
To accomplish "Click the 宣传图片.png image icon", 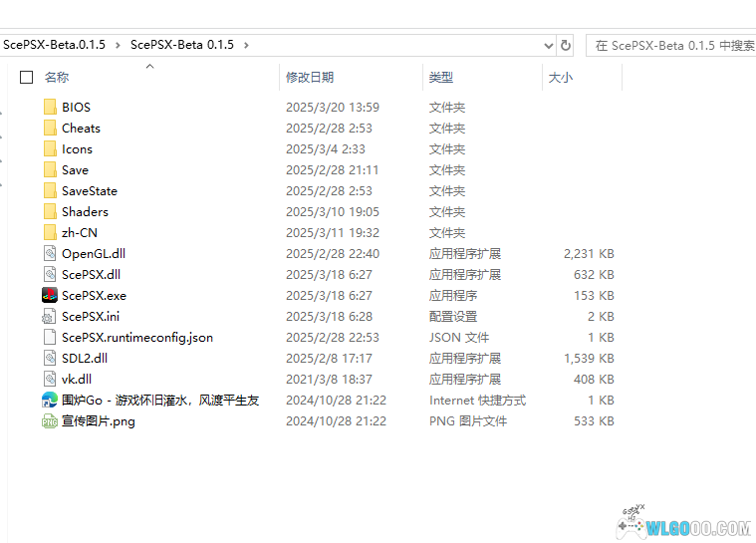I will click(x=50, y=420).
